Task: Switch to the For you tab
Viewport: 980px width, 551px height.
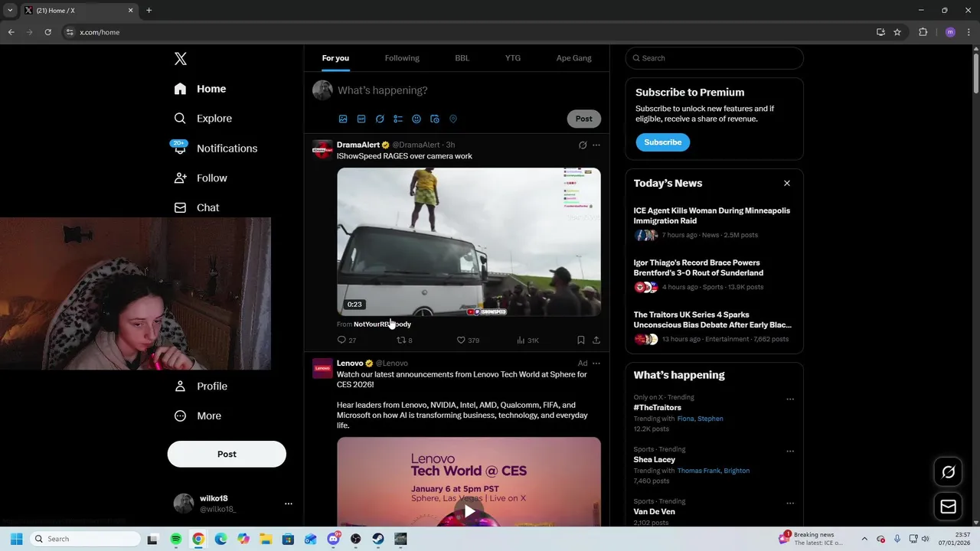Action: point(335,58)
